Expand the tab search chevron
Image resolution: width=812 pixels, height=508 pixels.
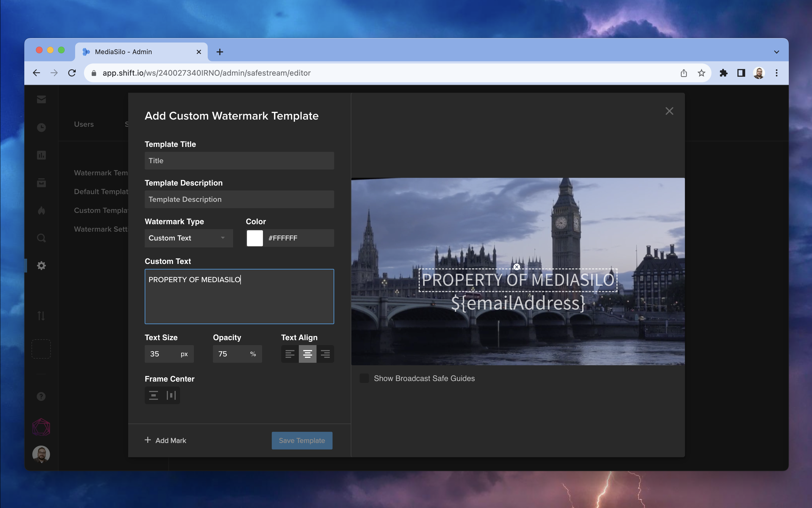[776, 52]
